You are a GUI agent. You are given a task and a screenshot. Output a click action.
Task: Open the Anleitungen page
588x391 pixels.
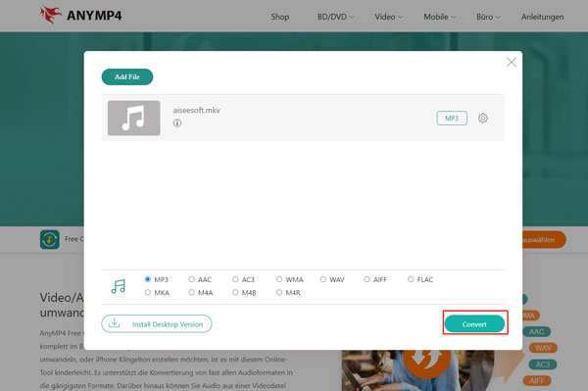pyautogui.click(x=542, y=17)
